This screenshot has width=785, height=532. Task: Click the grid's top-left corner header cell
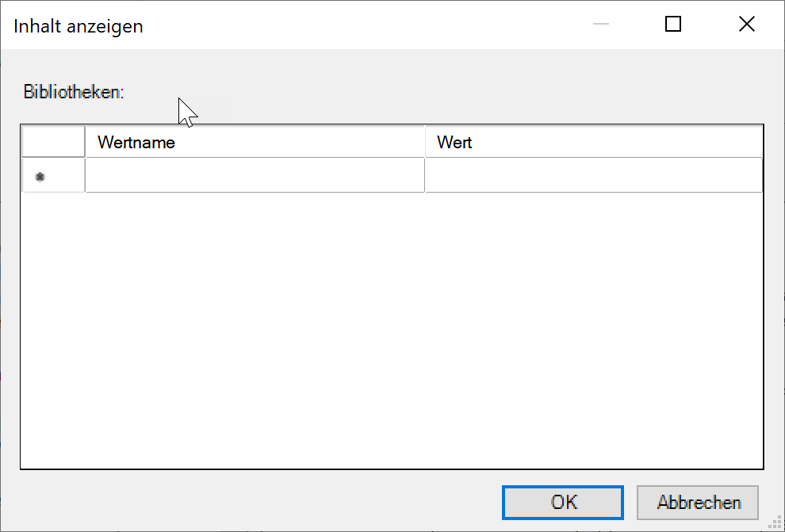pos(53,143)
